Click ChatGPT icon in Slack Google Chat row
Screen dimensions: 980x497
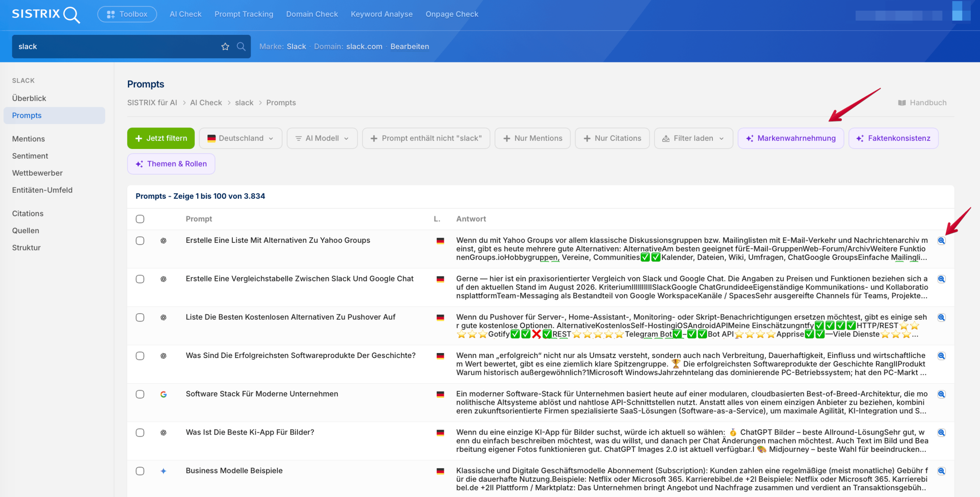coord(163,279)
